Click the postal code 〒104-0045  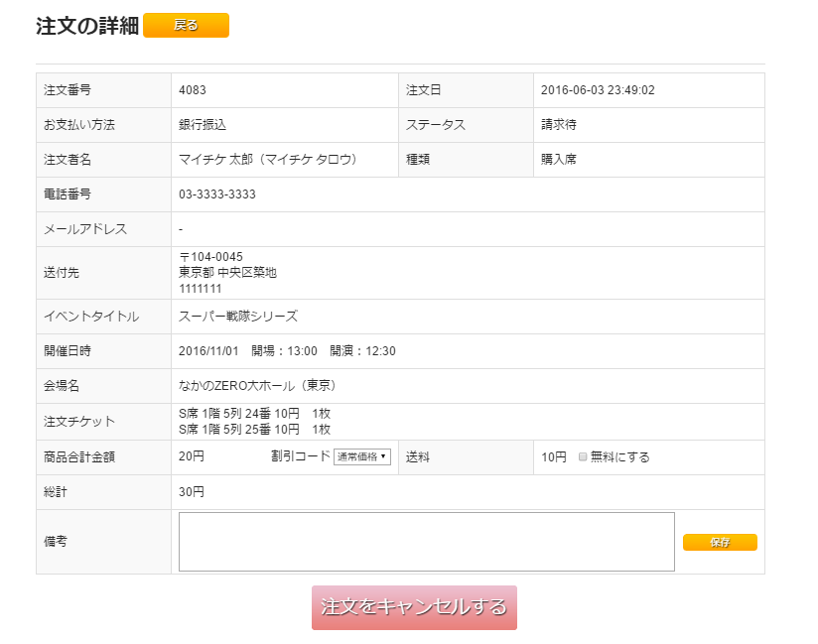210,257
